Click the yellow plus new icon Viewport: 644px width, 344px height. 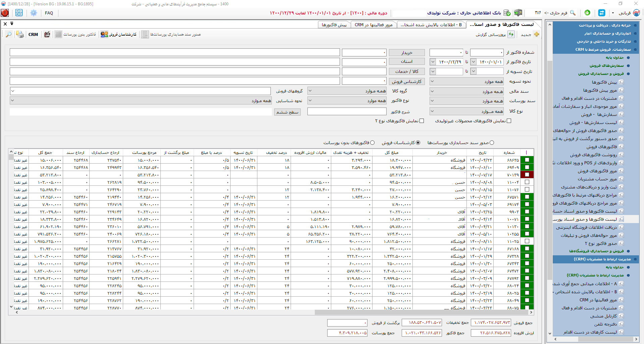(x=537, y=34)
